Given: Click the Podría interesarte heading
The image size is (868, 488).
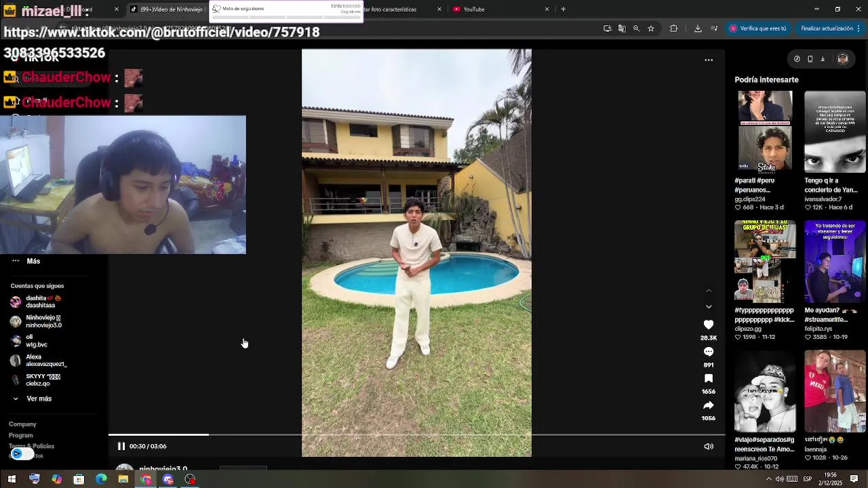Looking at the screenshot, I should 766,79.
